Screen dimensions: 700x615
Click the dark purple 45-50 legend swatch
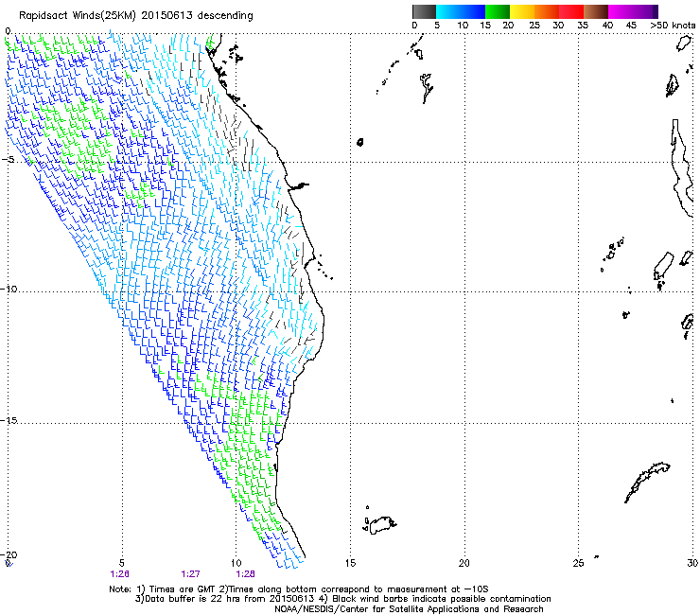pos(645,11)
